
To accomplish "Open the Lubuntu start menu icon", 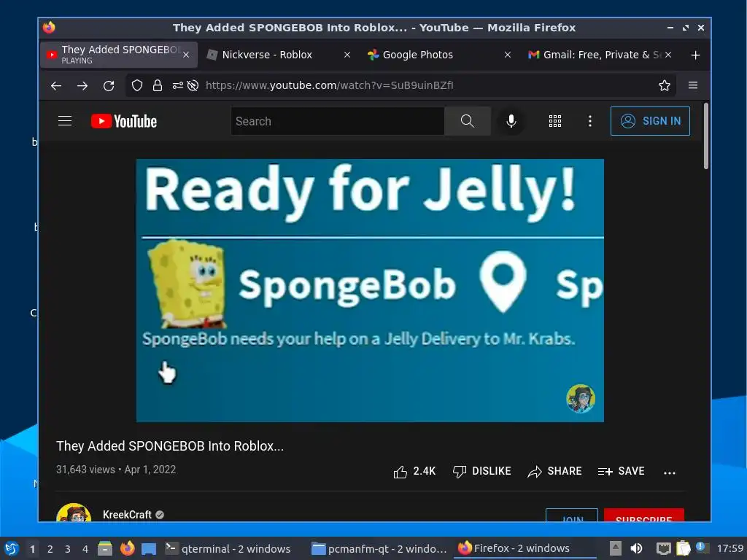I will pyautogui.click(x=12, y=548).
